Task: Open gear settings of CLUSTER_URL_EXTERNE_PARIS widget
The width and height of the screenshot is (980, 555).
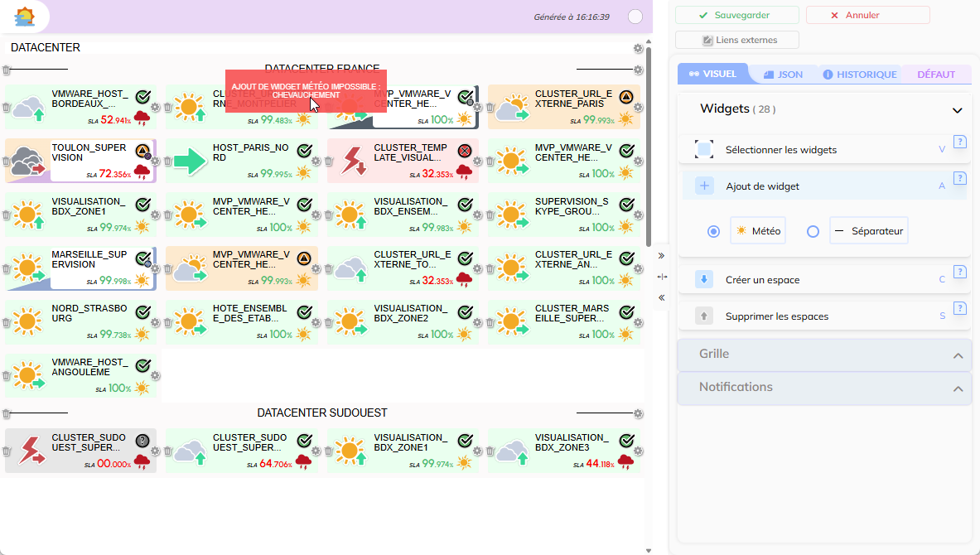Action: 639,108
